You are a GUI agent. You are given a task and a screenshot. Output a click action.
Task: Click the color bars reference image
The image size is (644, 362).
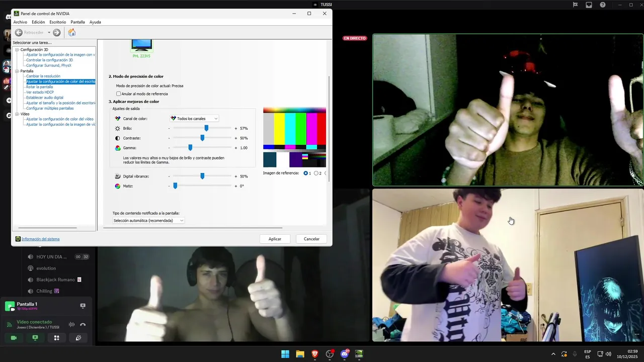pyautogui.click(x=294, y=137)
